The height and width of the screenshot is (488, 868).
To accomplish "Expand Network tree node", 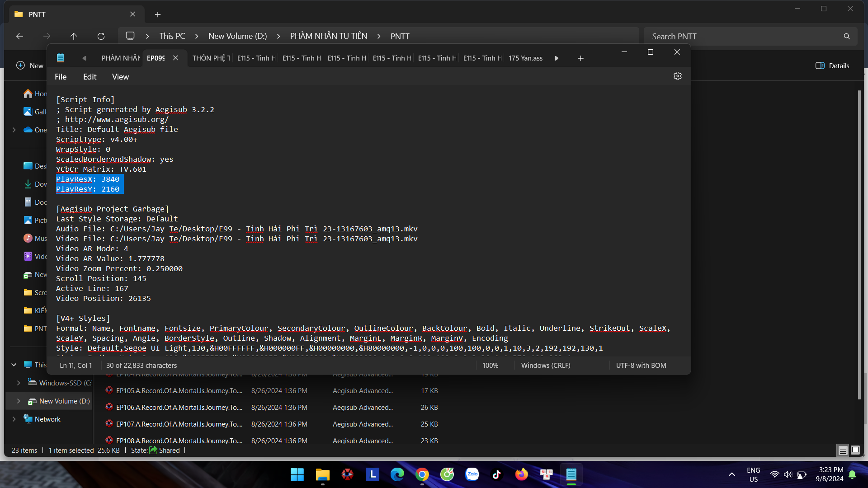I will (x=14, y=419).
